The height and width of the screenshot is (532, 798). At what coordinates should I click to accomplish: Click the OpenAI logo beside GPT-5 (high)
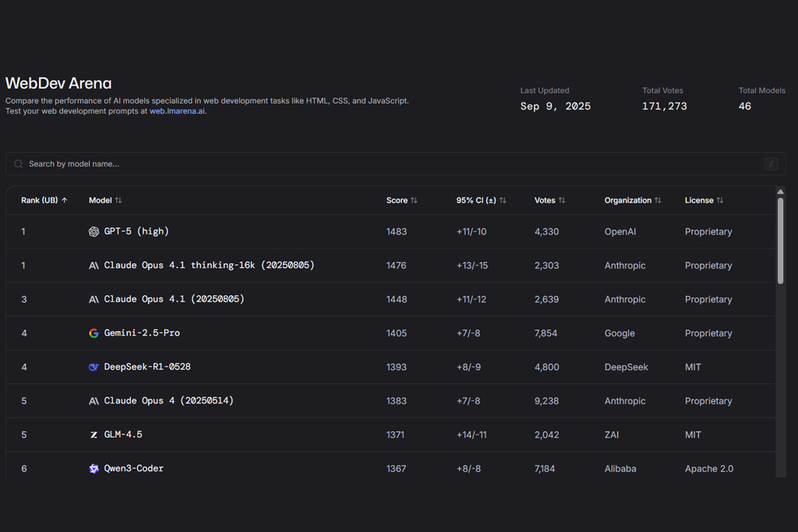[x=94, y=231]
